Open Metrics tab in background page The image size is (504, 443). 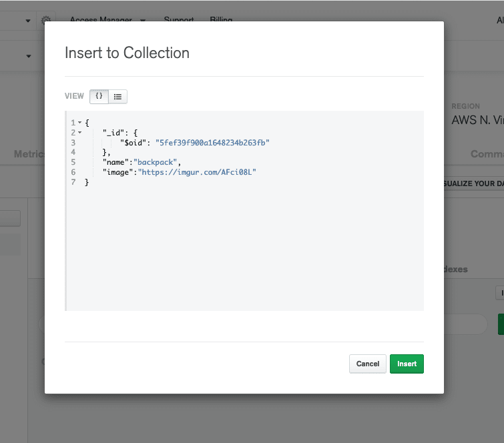click(x=29, y=154)
